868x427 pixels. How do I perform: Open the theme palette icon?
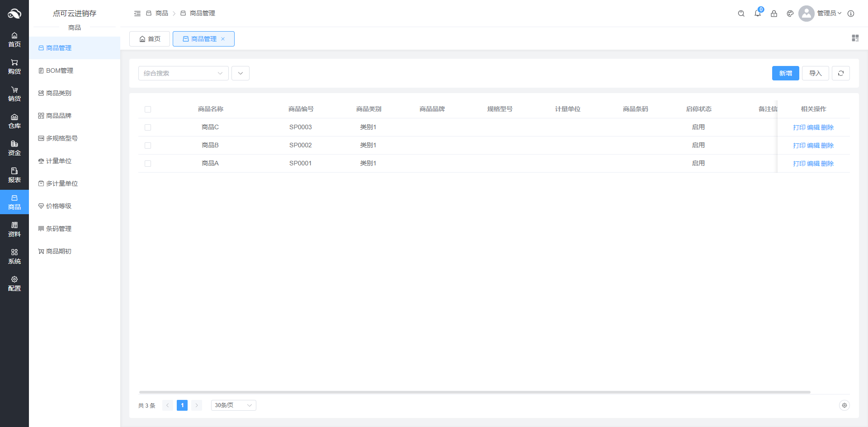[790, 14]
